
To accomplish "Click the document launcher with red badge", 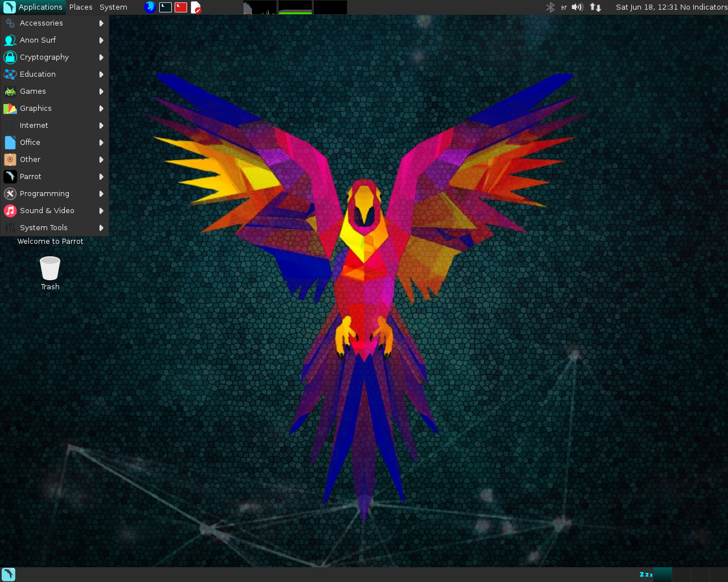I will [196, 7].
